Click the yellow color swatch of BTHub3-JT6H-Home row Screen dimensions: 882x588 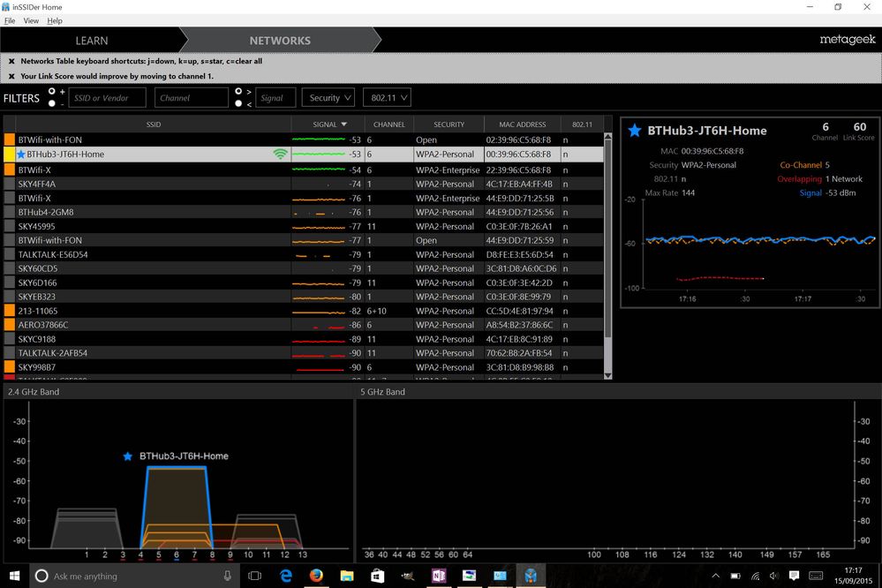10,155
